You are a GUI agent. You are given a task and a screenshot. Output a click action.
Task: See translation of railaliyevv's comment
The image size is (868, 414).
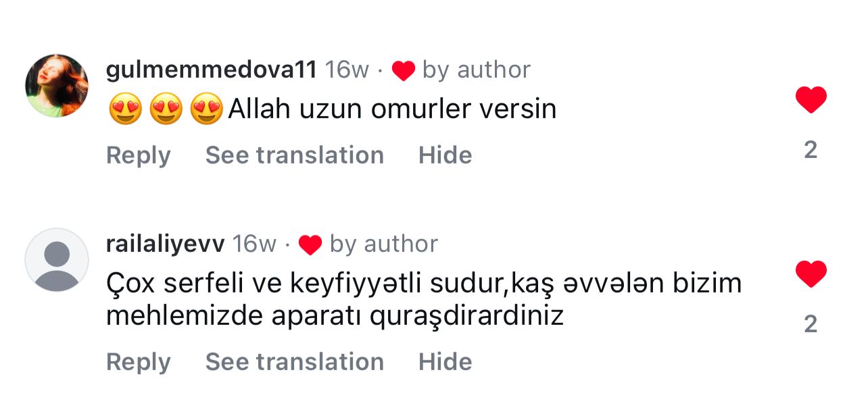(295, 362)
